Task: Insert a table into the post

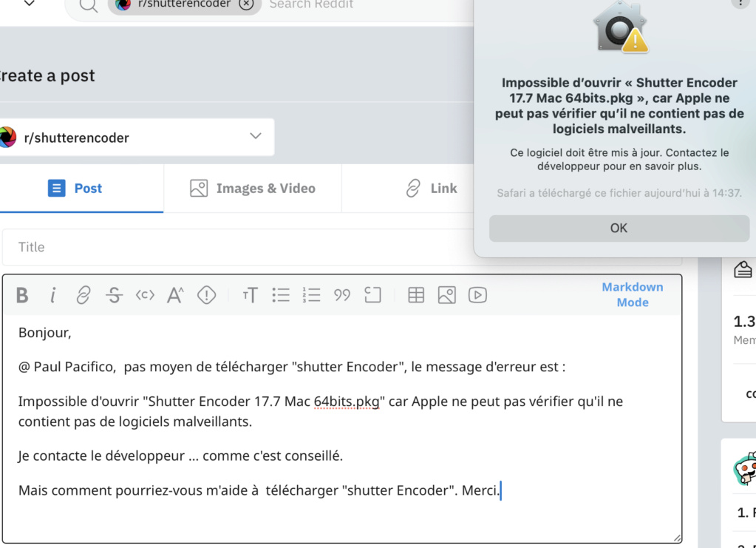Action: pos(416,295)
